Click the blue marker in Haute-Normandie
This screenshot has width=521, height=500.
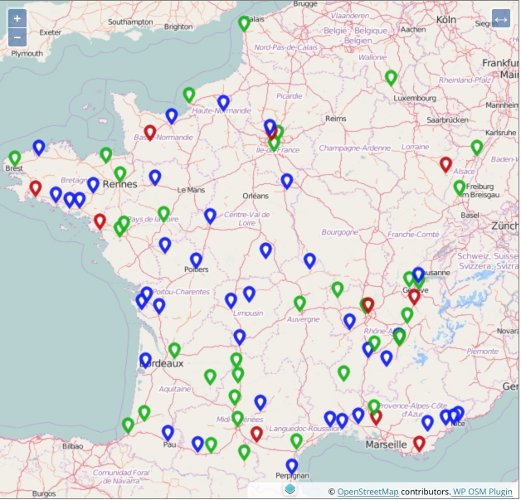point(223,103)
